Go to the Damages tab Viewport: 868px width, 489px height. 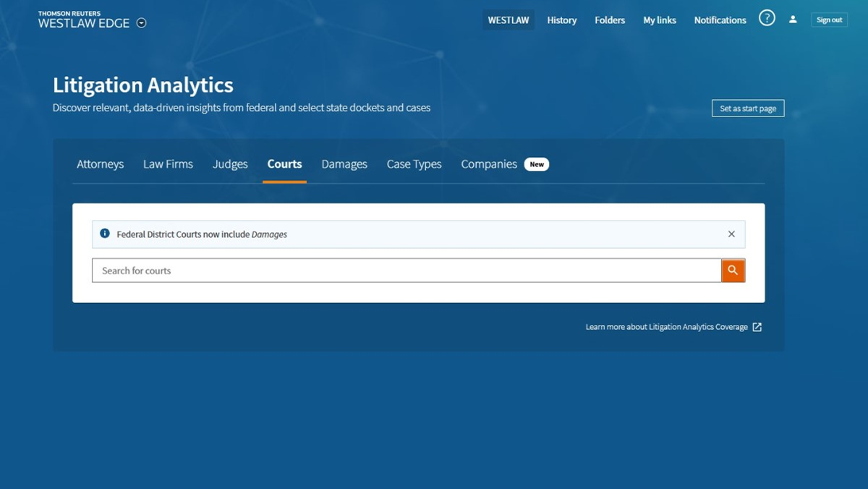(x=344, y=164)
